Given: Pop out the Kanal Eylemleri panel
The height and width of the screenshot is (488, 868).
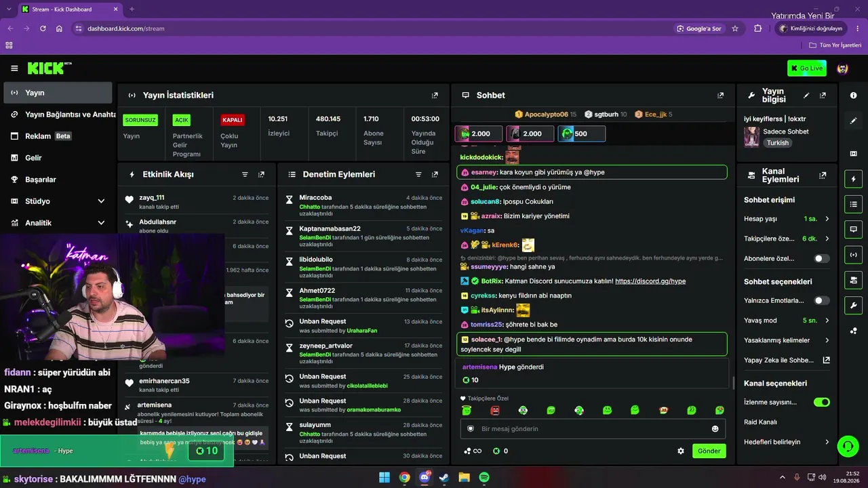Looking at the screenshot, I should pyautogui.click(x=823, y=175).
